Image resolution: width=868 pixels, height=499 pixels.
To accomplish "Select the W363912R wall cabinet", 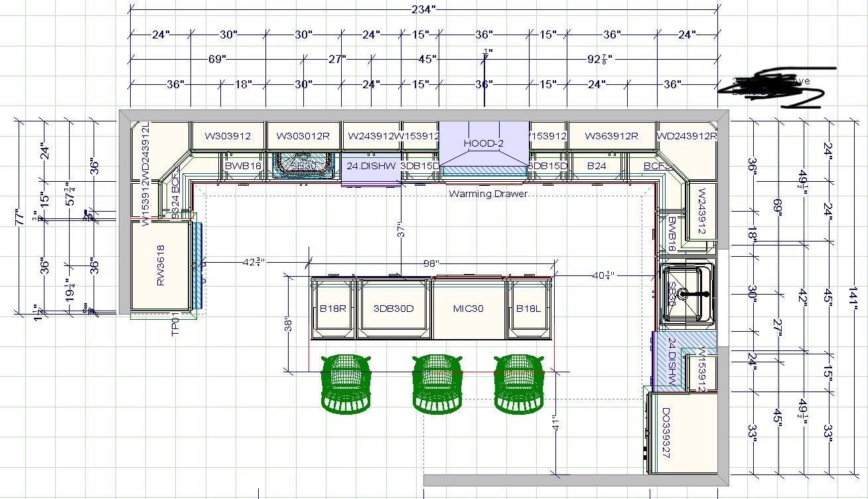I will pos(611,136).
